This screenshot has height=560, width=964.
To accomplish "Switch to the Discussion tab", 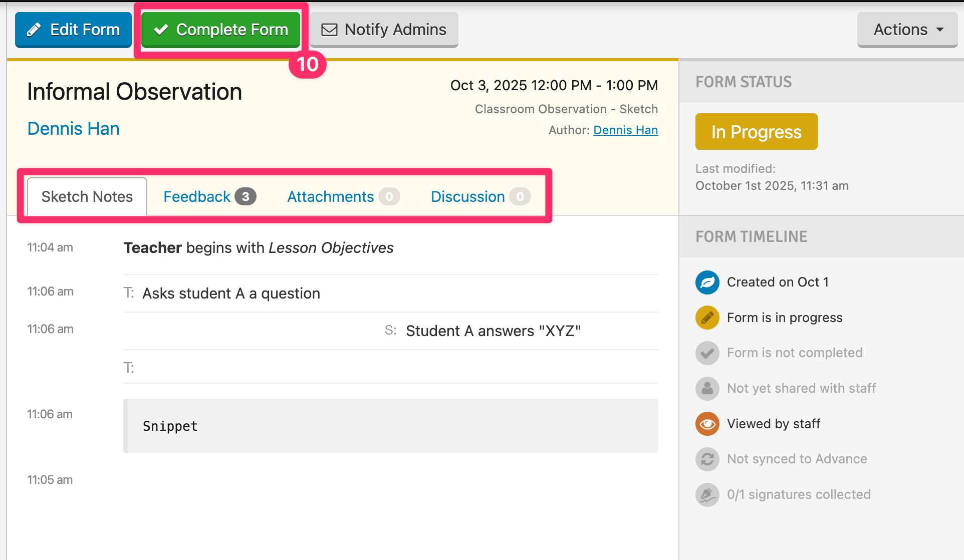I will tap(480, 196).
